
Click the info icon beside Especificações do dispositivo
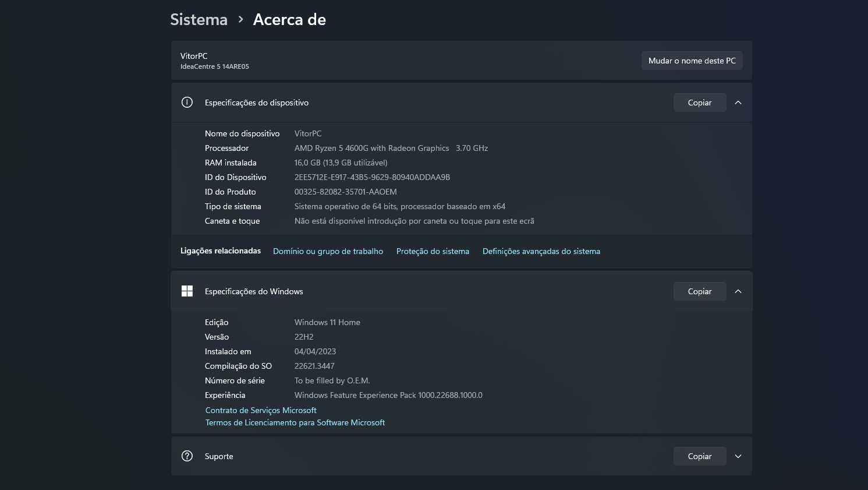click(x=187, y=103)
